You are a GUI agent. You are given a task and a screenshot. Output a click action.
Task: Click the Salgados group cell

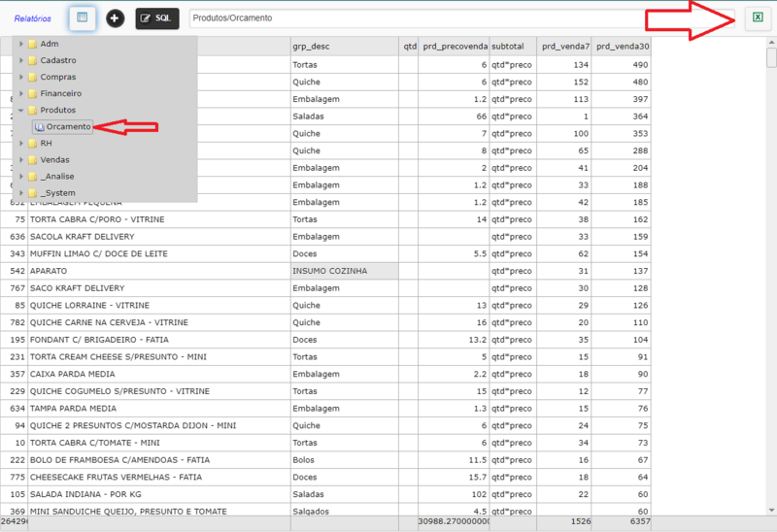tap(345, 511)
